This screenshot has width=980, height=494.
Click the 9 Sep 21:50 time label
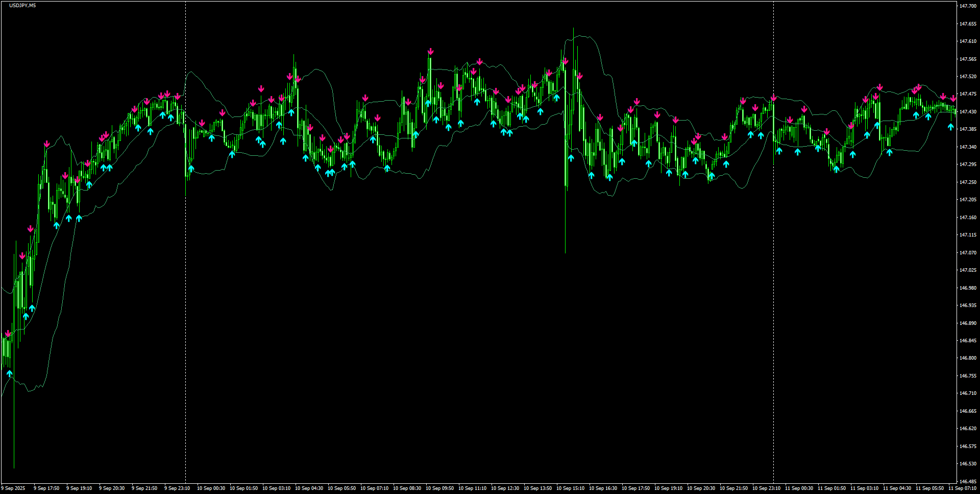[144, 488]
